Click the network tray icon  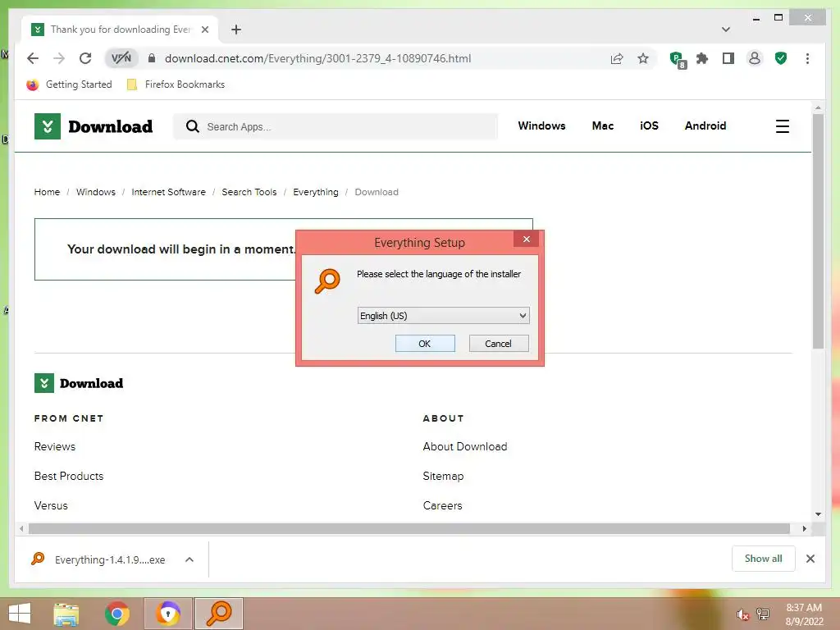coord(762,614)
